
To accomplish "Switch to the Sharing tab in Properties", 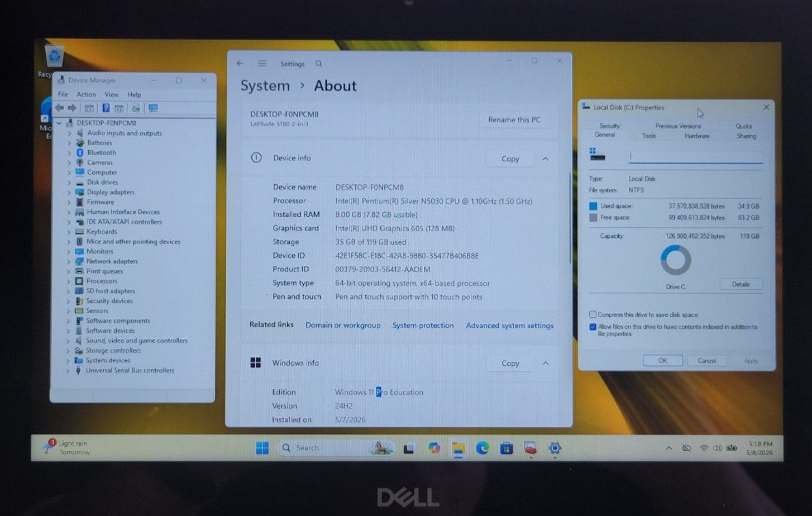I will coord(746,136).
